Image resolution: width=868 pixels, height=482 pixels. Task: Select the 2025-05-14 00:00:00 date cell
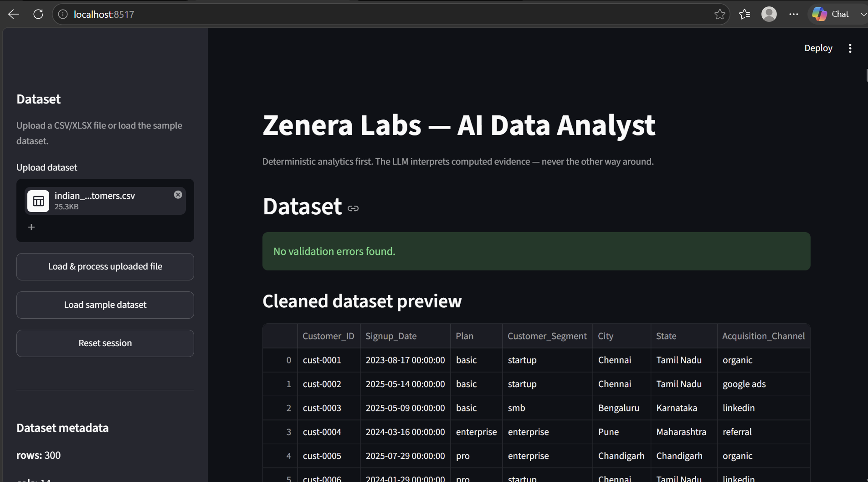(x=405, y=384)
